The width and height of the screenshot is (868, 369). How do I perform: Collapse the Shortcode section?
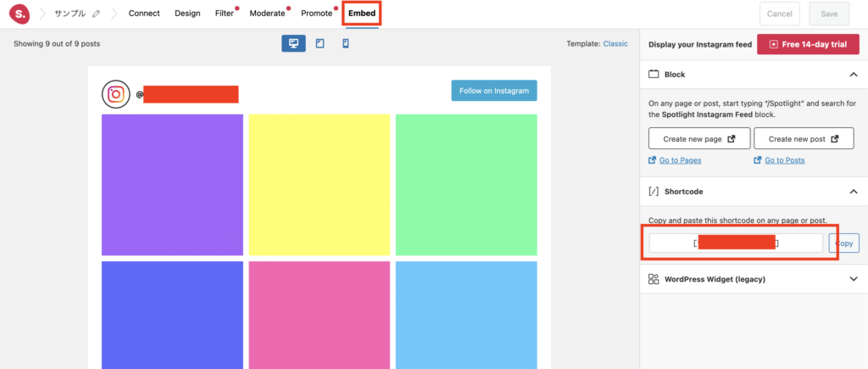coord(853,192)
